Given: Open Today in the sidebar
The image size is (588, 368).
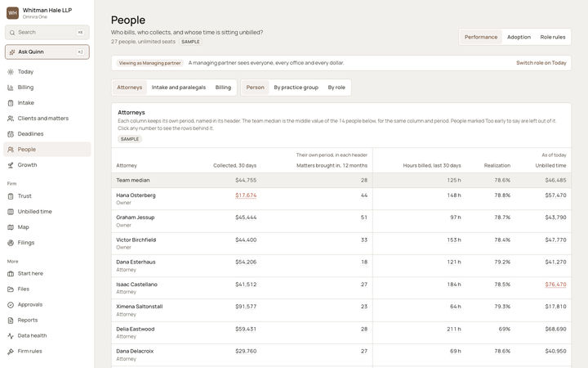Looking at the screenshot, I should point(47,72).
